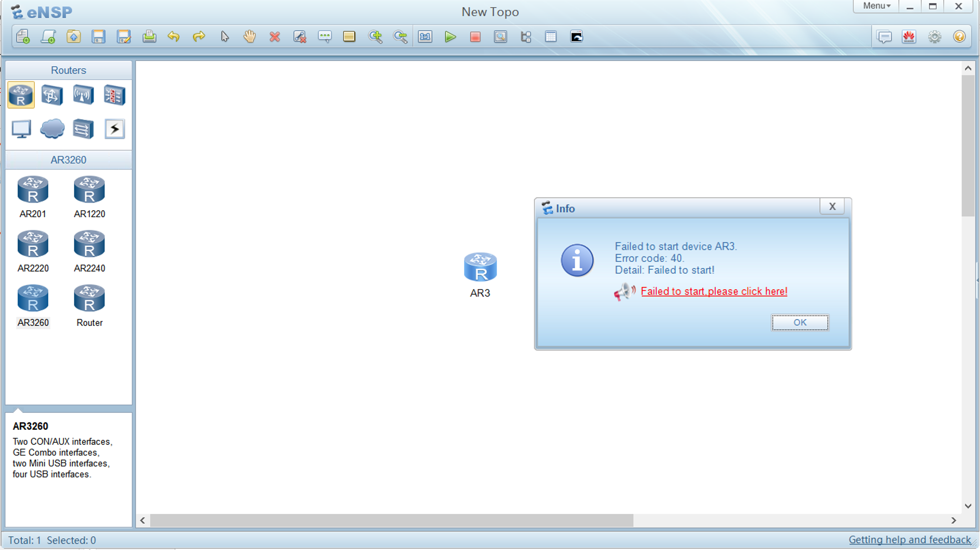Click the red X delete tool
This screenshot has width=980, height=550.
tap(275, 37)
